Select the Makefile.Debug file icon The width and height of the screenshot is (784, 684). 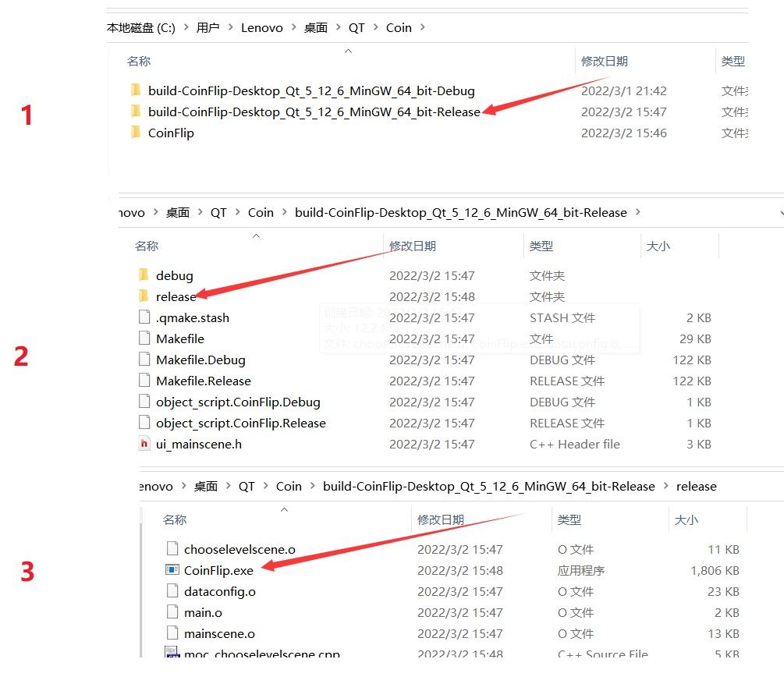pos(144,359)
